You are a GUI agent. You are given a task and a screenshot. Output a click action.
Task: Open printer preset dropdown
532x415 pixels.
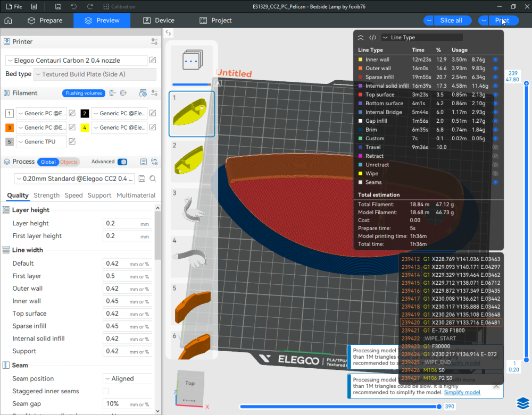point(77,60)
